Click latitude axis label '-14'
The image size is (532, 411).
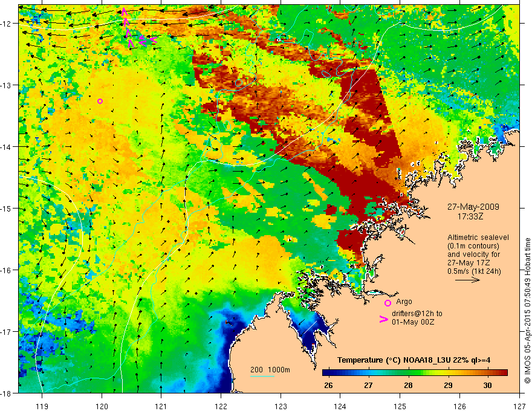[x=6, y=147]
